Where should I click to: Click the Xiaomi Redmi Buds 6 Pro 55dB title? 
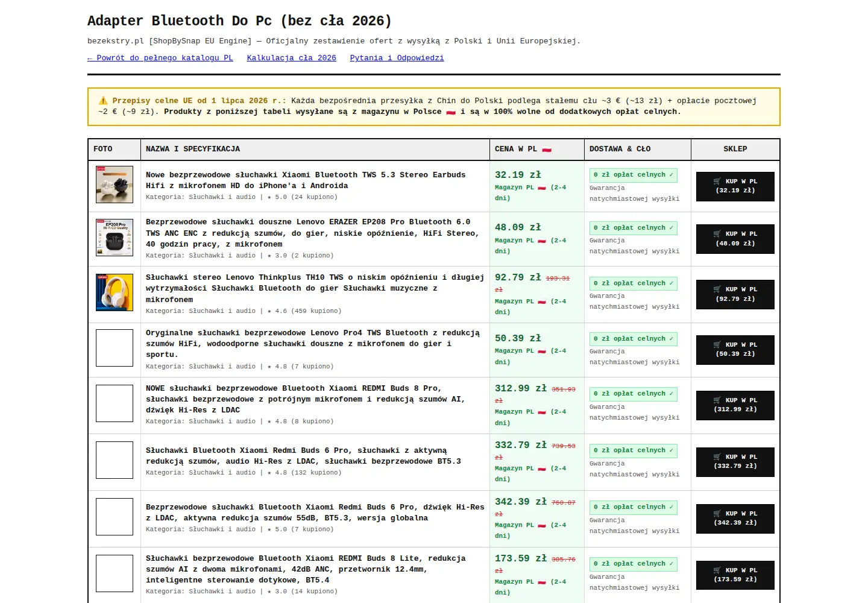pos(315,513)
